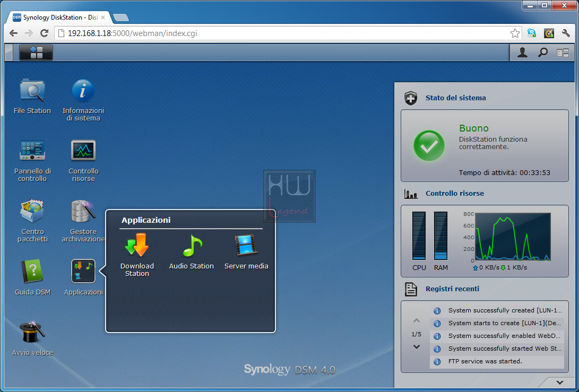Viewport: 579px width, 392px height.
Task: Click the RAM usage bar
Action: 440,236
